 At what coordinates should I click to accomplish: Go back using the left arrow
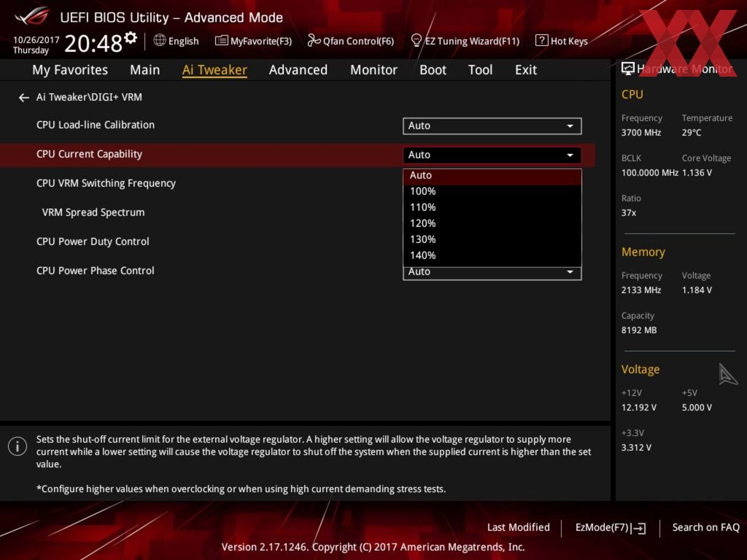24,98
